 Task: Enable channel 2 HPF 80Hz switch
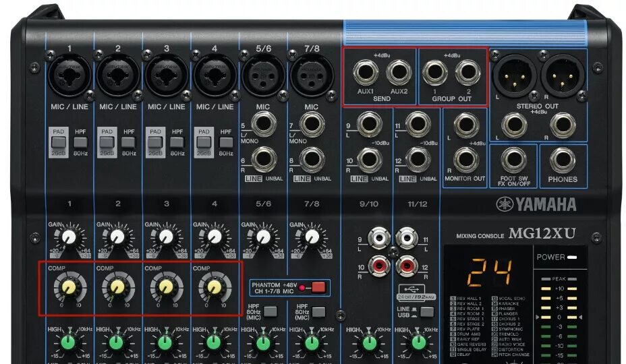tap(129, 142)
